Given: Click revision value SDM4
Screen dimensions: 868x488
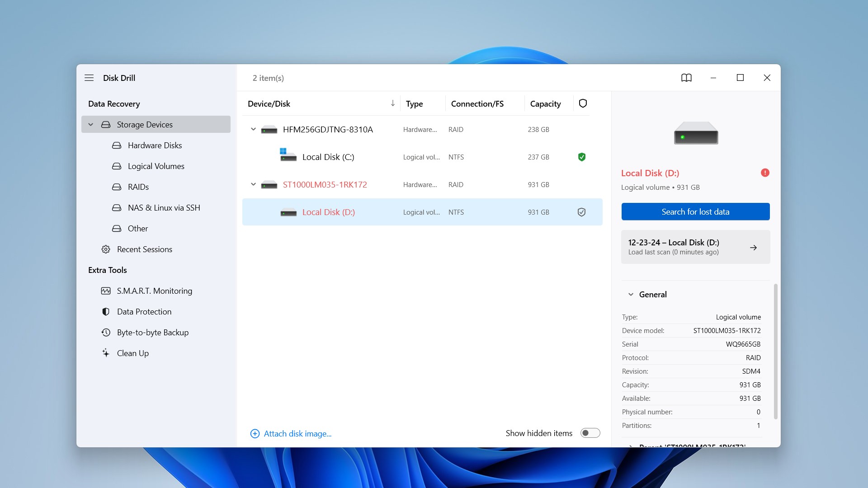Looking at the screenshot, I should point(751,371).
